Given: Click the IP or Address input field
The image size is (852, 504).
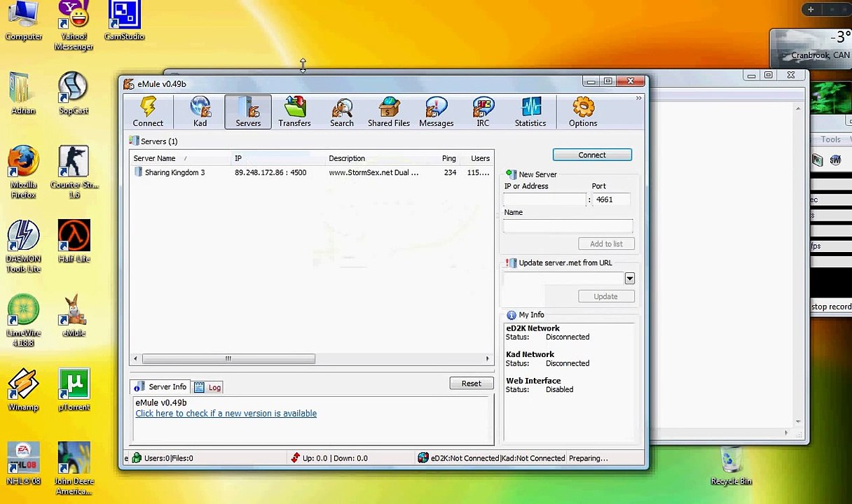Looking at the screenshot, I should point(544,199).
